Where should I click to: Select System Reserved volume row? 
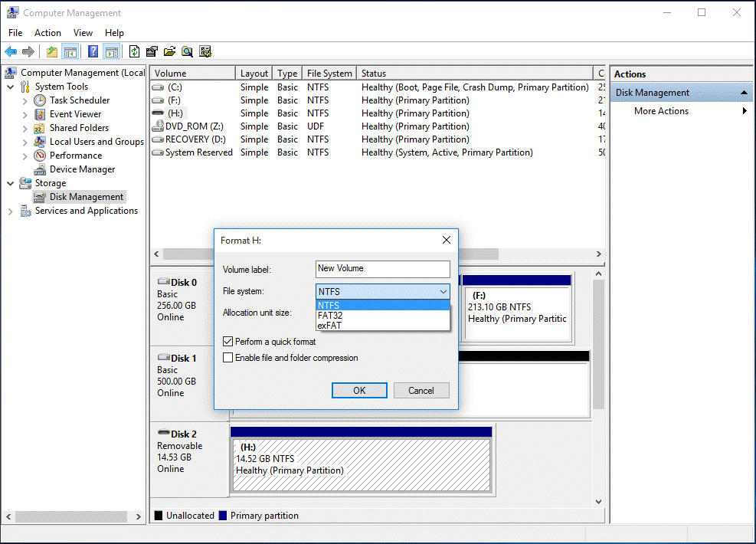(x=378, y=152)
